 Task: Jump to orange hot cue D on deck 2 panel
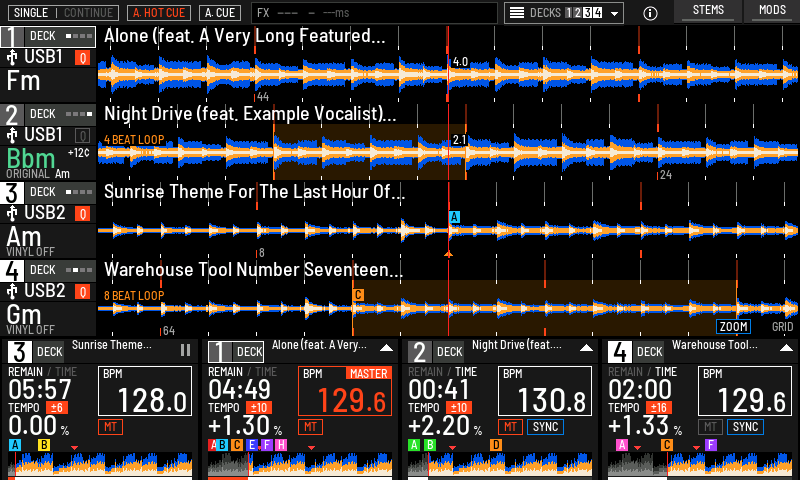(x=496, y=445)
